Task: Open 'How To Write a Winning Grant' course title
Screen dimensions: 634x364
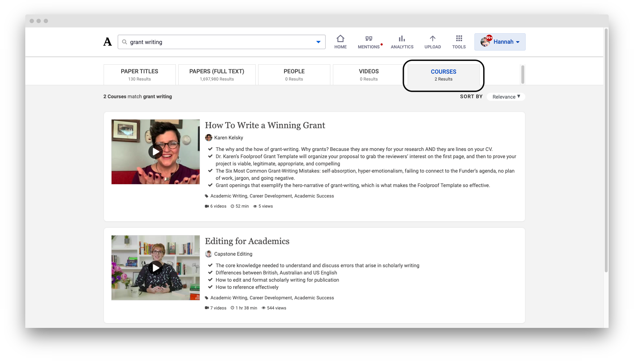Action: (265, 125)
